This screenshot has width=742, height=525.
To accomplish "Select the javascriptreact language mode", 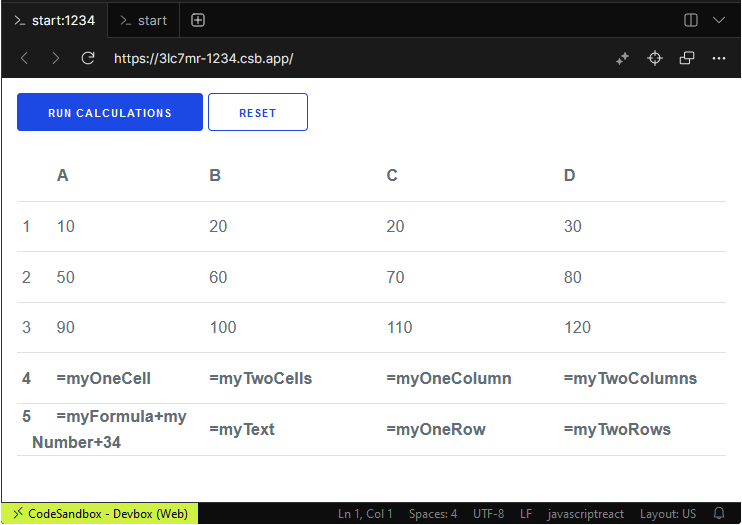I will click(586, 514).
